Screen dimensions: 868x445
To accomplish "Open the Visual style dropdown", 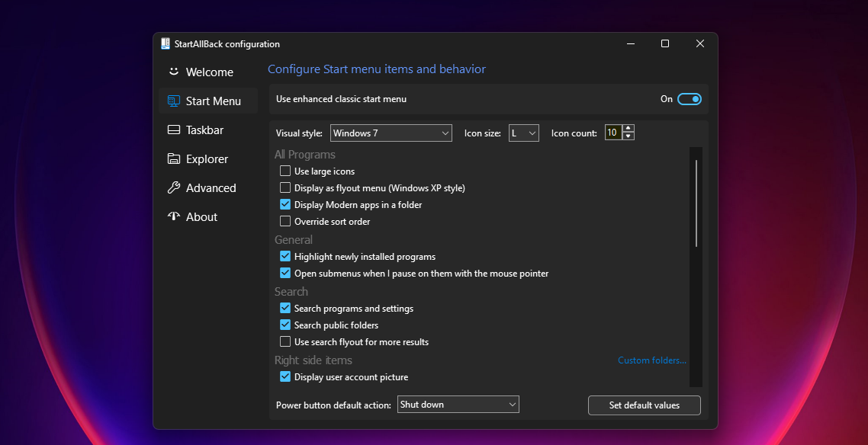I will coord(391,133).
